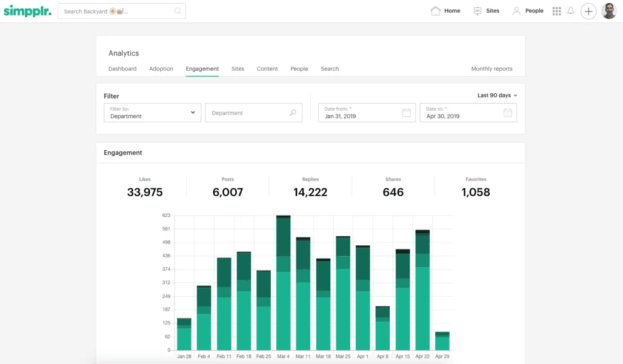
Task: Open Monthly reports link
Action: coord(491,68)
